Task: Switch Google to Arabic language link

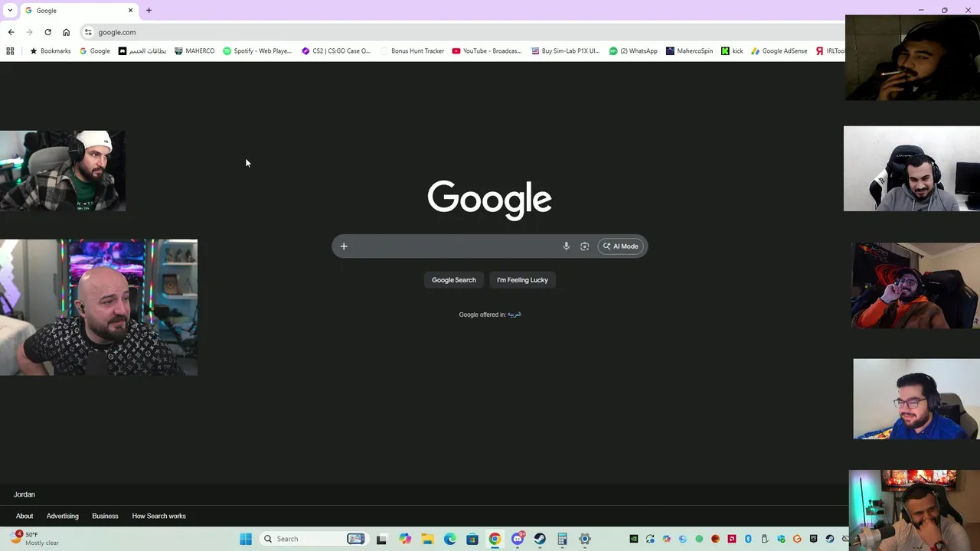Action: [514, 315]
